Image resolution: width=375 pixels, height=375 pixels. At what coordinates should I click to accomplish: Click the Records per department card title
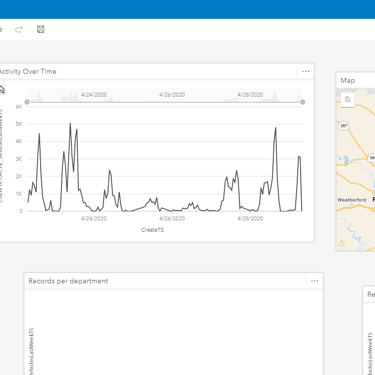(68, 281)
